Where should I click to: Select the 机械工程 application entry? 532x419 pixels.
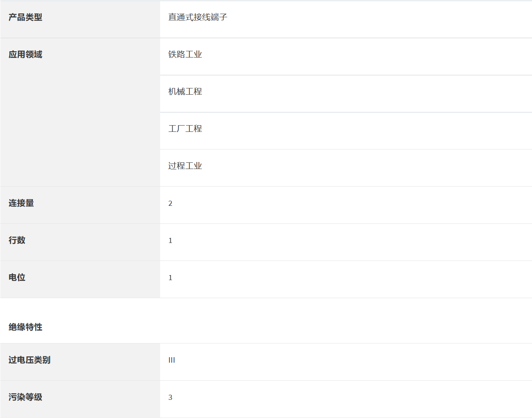(x=185, y=92)
